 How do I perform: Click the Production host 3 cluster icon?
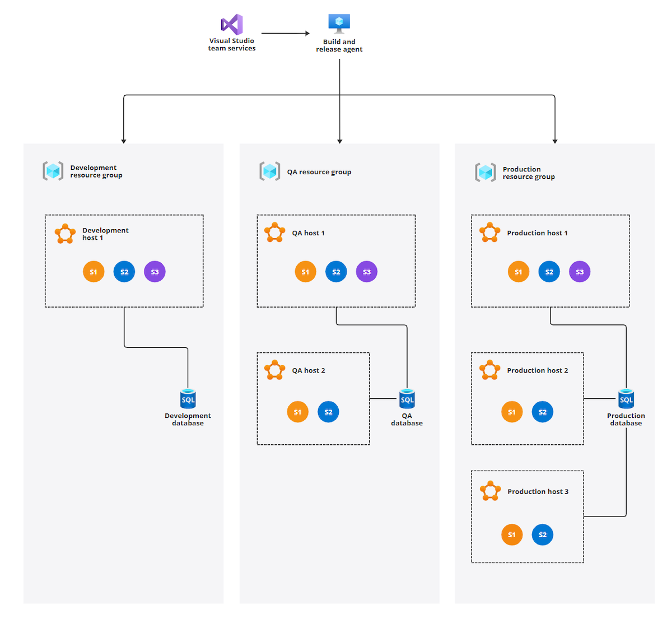click(x=491, y=491)
